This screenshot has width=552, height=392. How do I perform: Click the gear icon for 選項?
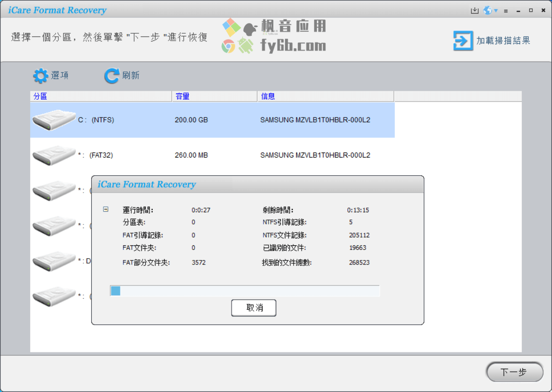[41, 76]
